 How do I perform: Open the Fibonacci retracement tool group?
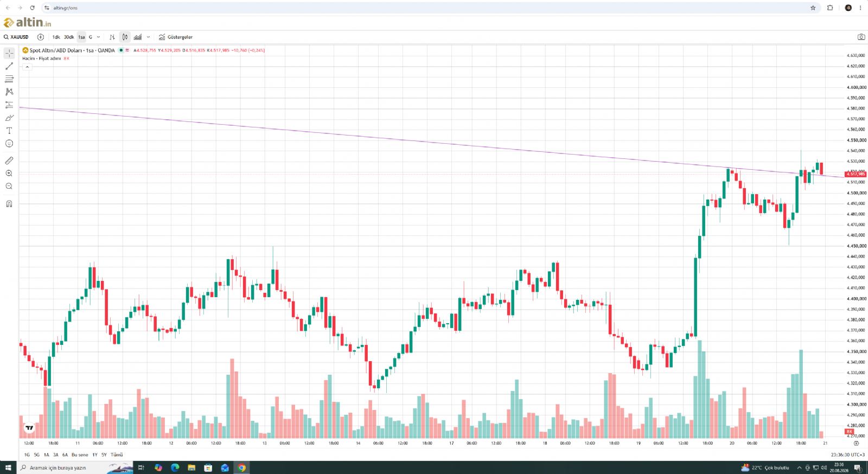coord(9,79)
